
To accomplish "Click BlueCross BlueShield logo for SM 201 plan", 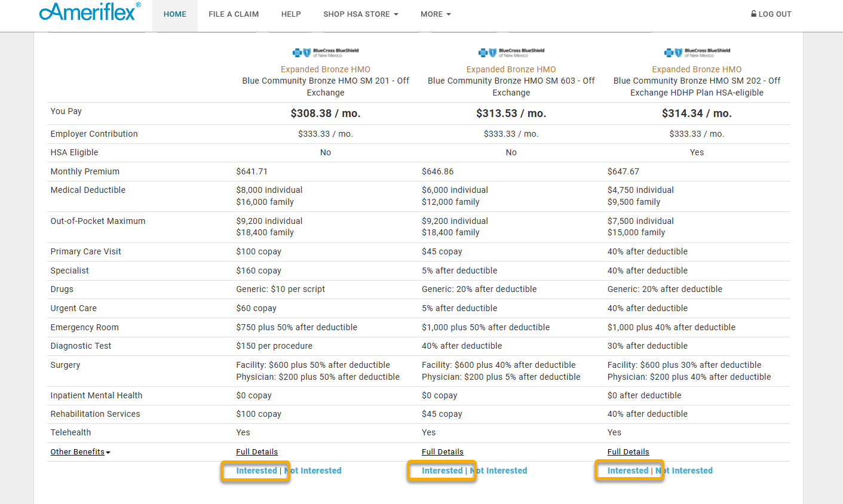I will [x=326, y=53].
